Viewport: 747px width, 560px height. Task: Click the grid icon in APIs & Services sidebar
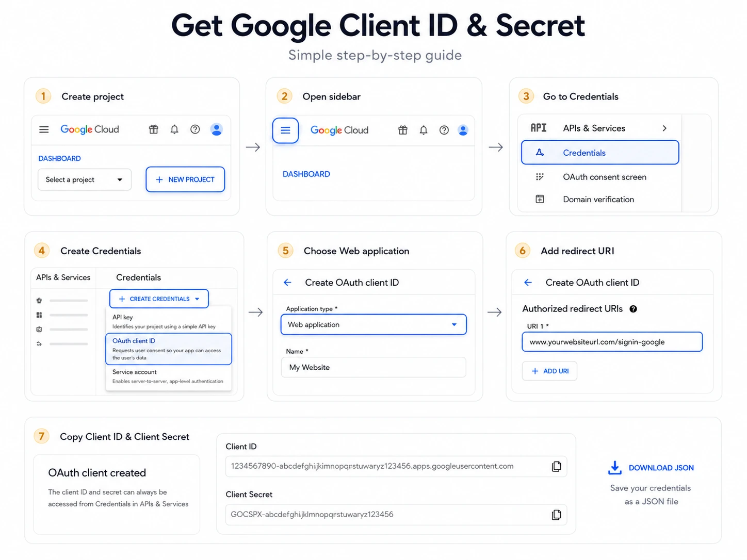click(39, 315)
